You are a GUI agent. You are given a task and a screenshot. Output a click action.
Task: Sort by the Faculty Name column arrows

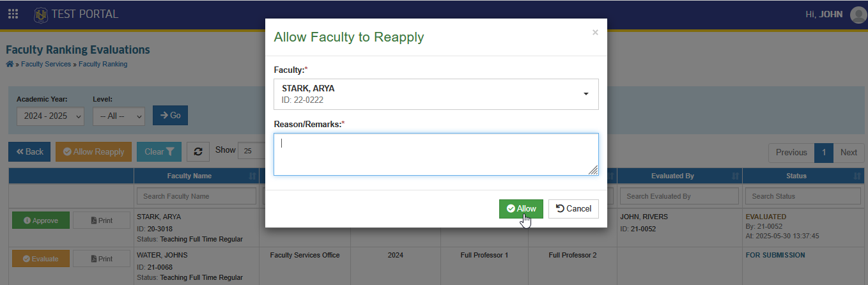[x=252, y=176]
